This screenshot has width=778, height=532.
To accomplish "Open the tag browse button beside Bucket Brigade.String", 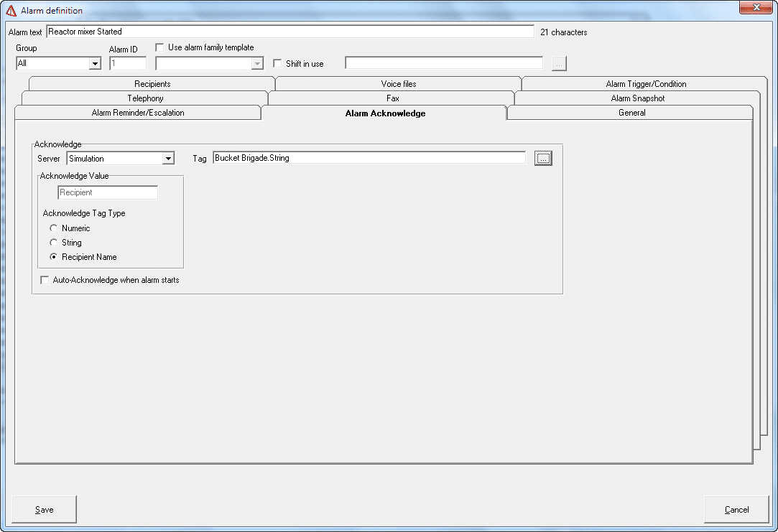I will coord(543,159).
